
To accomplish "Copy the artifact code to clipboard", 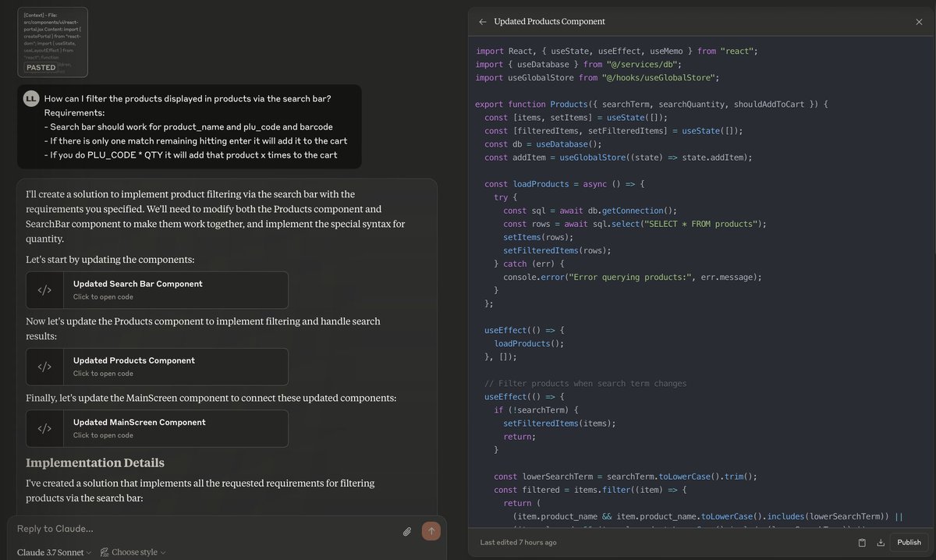I will (x=862, y=542).
